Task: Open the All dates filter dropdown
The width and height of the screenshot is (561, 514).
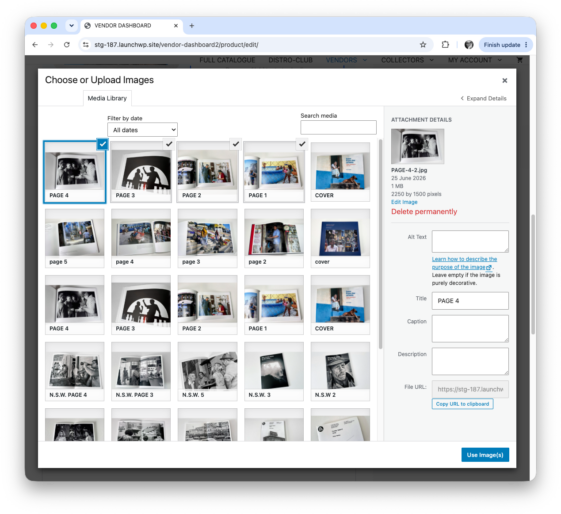Action: point(142,130)
